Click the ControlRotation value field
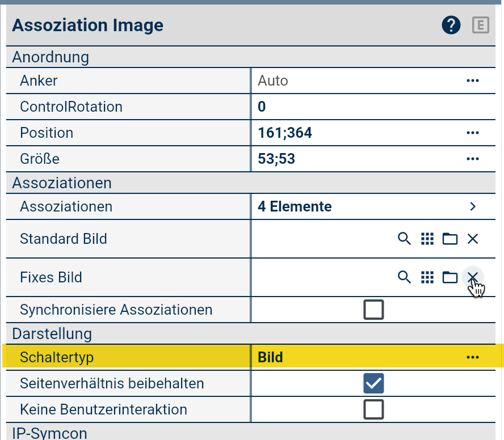Screen dimensions: 504x440 [x=363, y=107]
